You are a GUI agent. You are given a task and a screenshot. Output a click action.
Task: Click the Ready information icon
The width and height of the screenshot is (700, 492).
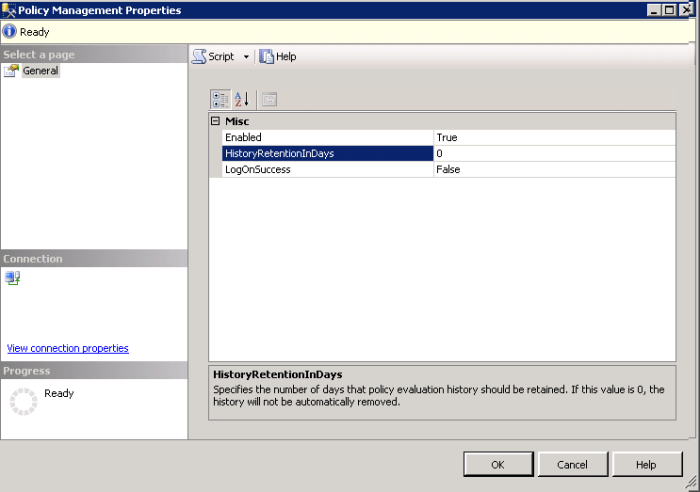pyautogui.click(x=10, y=32)
